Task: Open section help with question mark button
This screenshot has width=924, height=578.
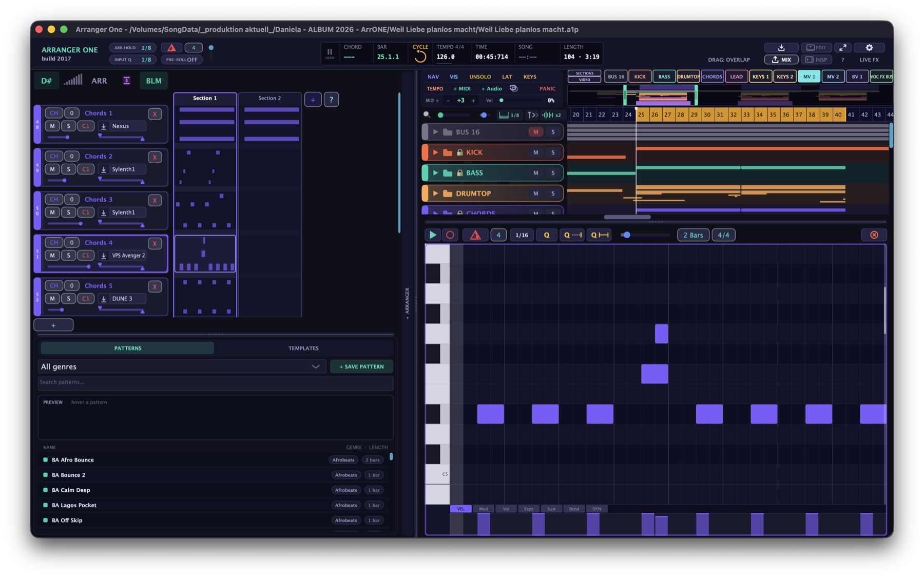Action: [x=331, y=100]
